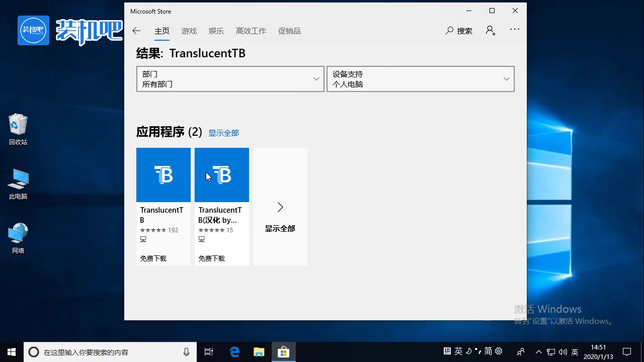Switch to the 主页 home tab
The image size is (644, 362).
(162, 31)
